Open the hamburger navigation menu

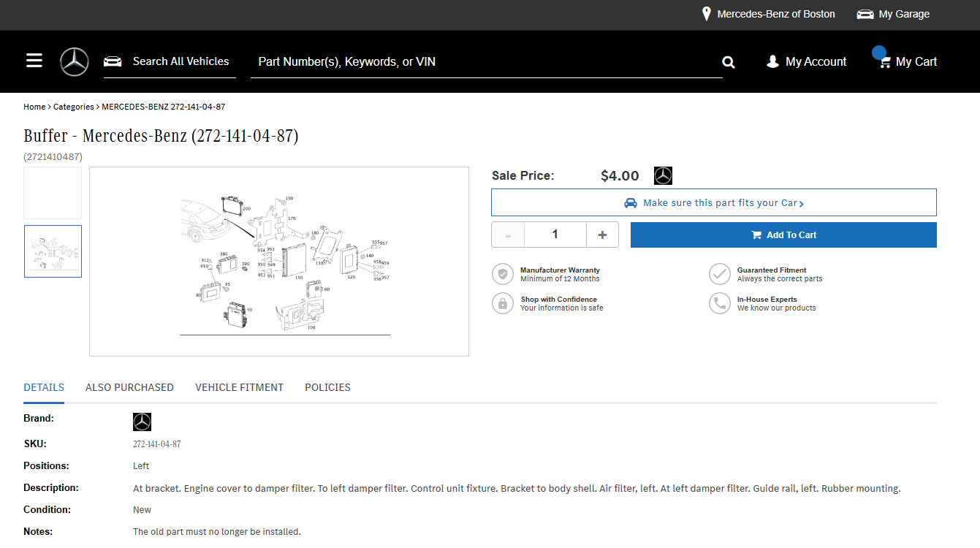click(x=34, y=61)
